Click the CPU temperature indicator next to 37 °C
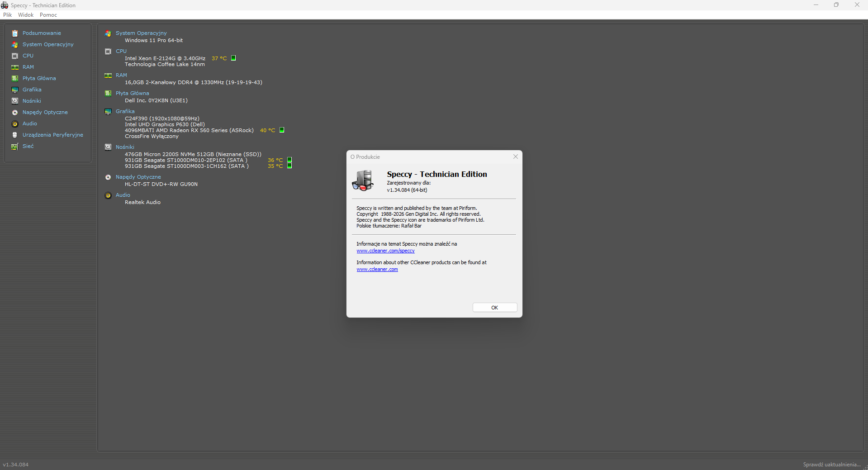The width and height of the screenshot is (868, 470). (233, 58)
